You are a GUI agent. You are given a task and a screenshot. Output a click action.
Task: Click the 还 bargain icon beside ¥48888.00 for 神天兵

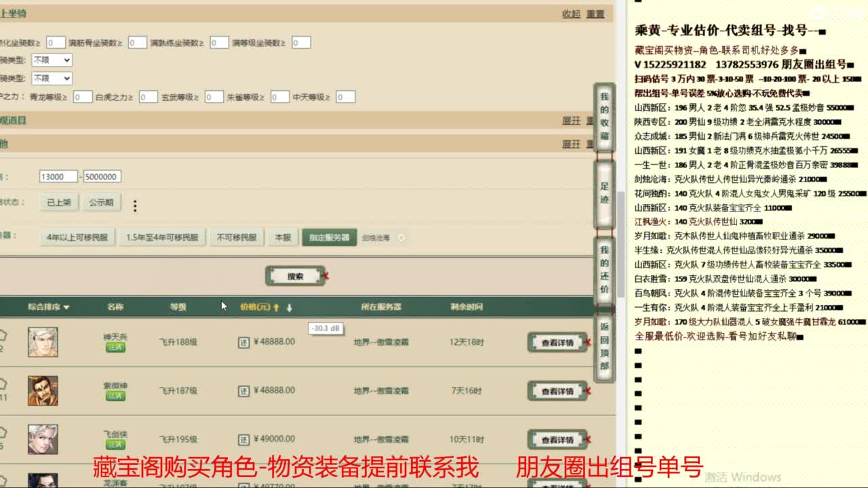(x=244, y=342)
